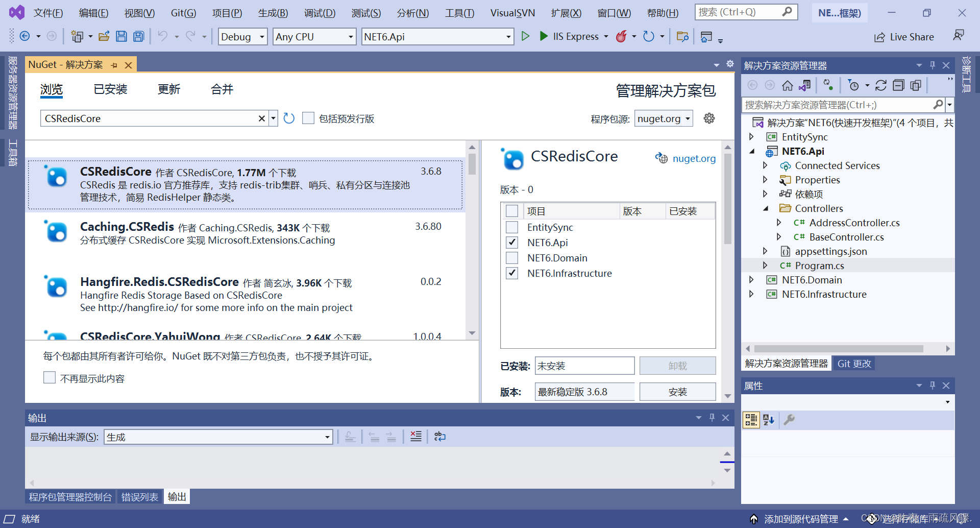Open the VisualSVN menu
Screen dimensions: 980x528
pos(512,13)
